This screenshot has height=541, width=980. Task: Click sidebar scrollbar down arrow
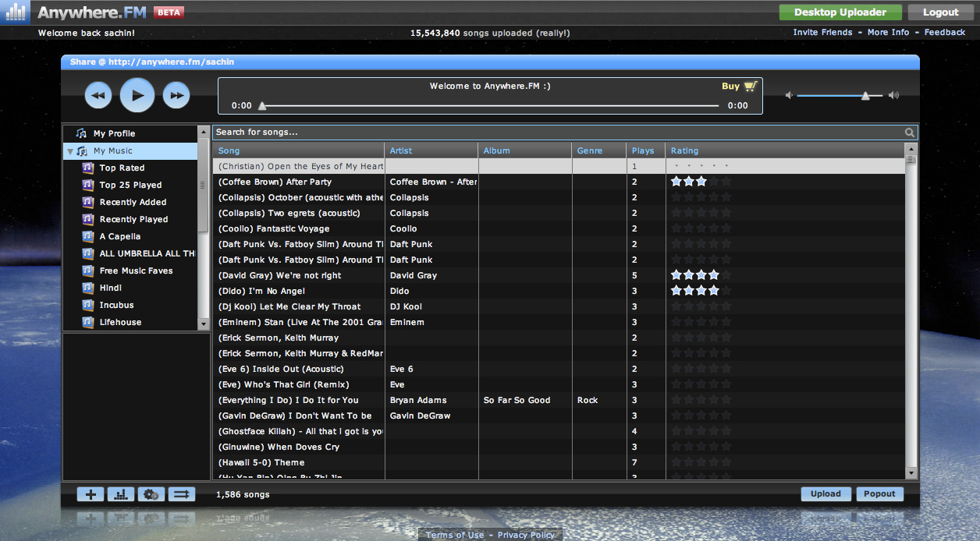pyautogui.click(x=204, y=324)
